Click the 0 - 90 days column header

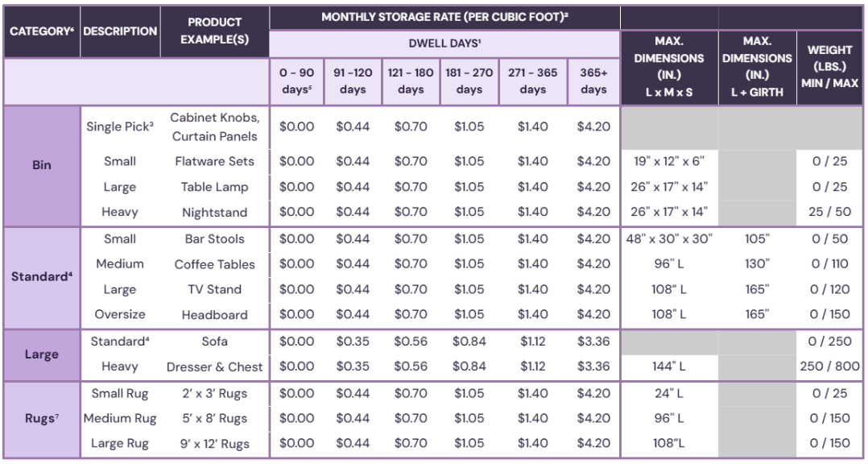tap(297, 81)
